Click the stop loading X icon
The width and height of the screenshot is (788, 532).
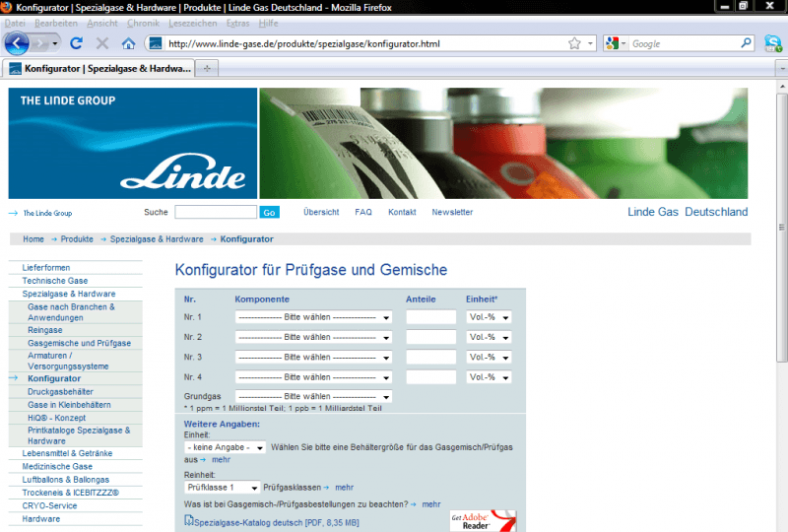click(x=102, y=43)
